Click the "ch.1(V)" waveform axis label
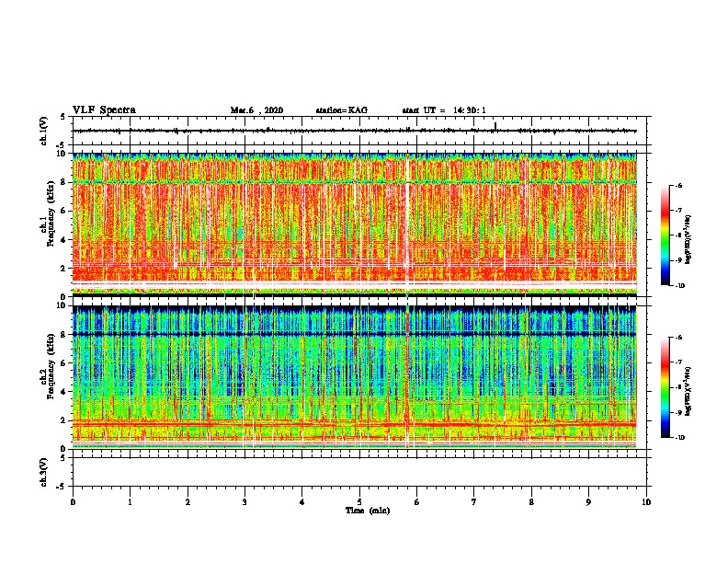This screenshot has width=728, height=563. [44, 131]
